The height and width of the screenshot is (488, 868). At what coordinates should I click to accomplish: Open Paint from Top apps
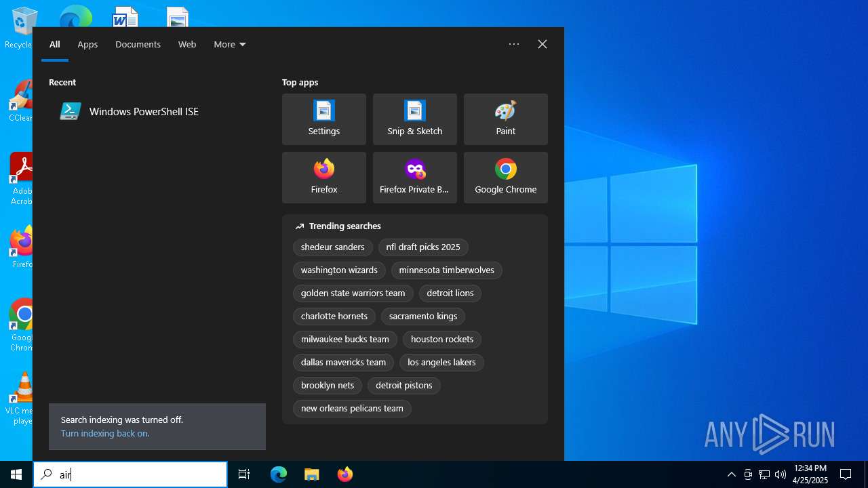point(506,119)
